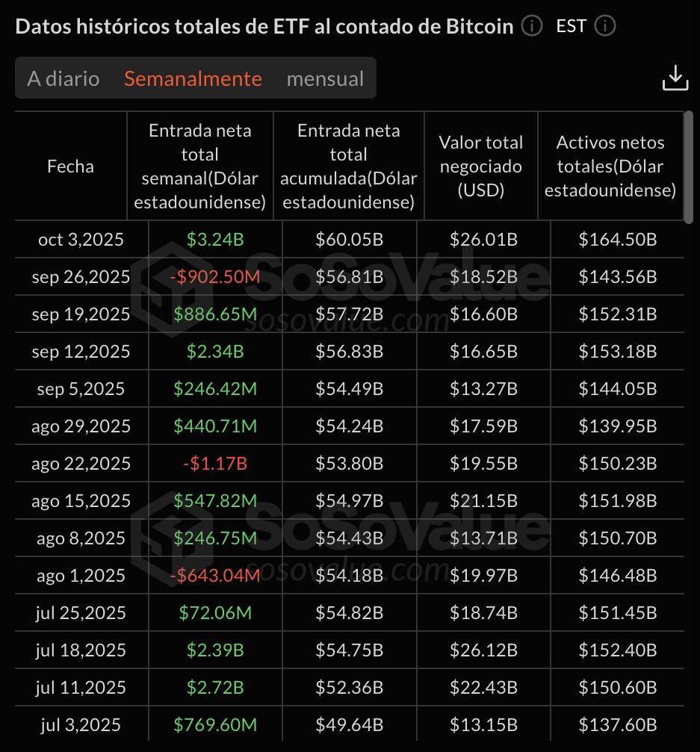Viewport: 700px width, 752px height.
Task: Click the Fecha column header
Action: click(x=71, y=167)
